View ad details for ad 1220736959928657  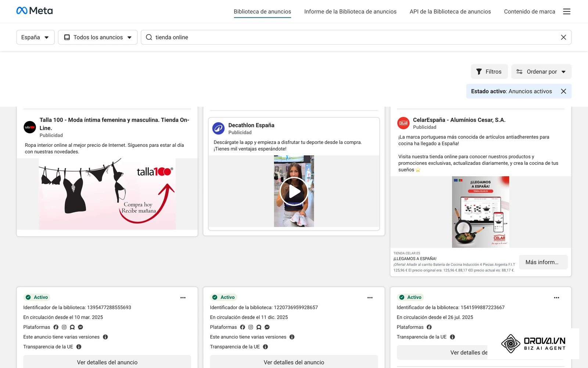[294, 362]
